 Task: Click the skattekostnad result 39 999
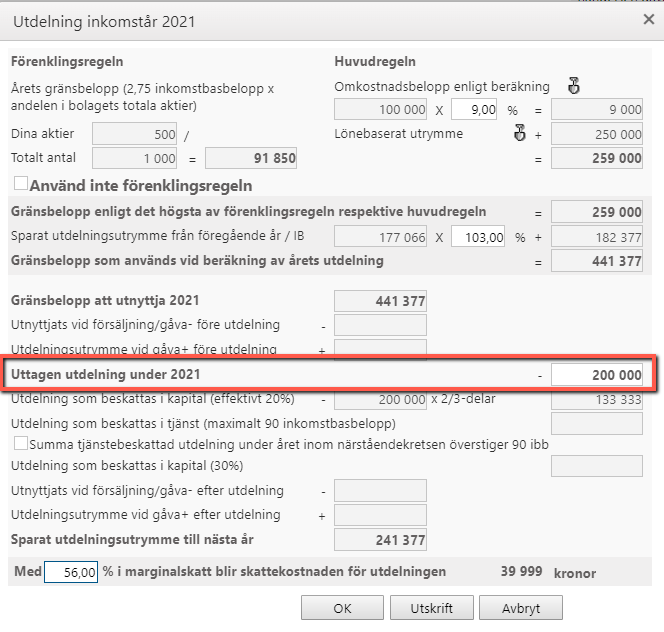click(522, 571)
